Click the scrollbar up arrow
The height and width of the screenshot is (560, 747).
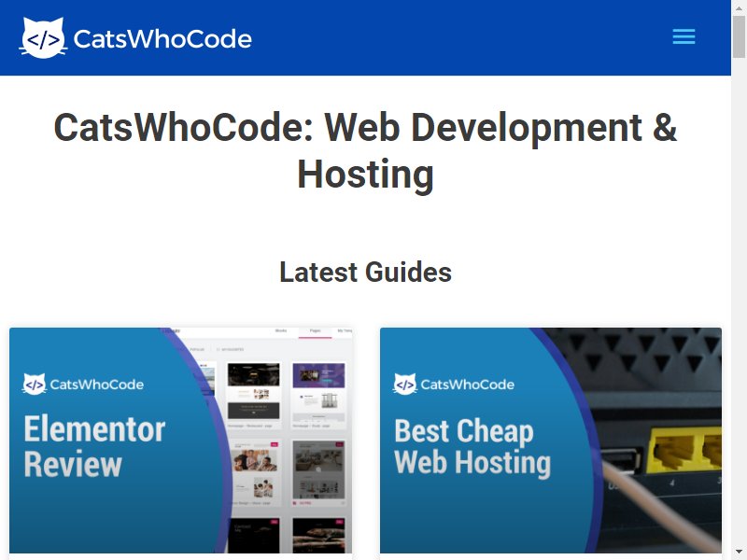coord(739,7)
